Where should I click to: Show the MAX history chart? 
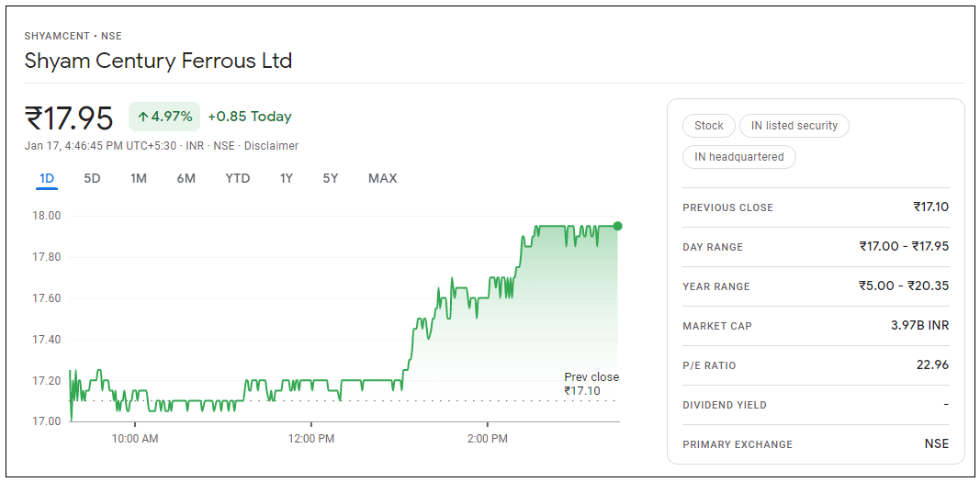[x=382, y=178]
